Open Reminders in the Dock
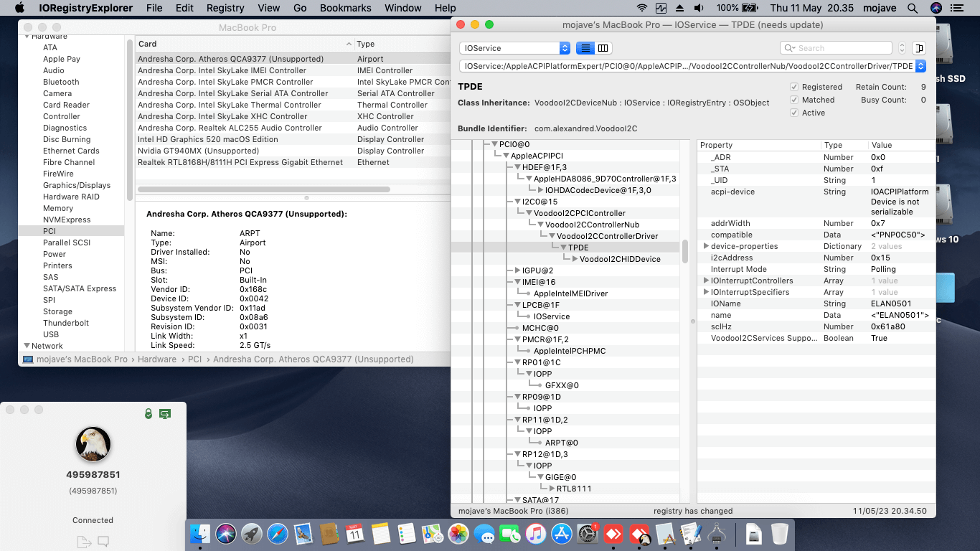This screenshot has width=980, height=551. [406, 534]
